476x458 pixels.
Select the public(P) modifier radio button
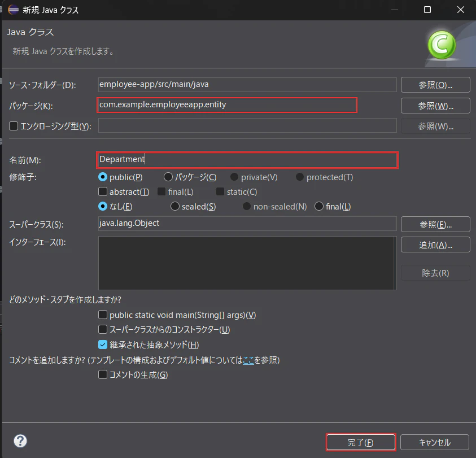(103, 177)
